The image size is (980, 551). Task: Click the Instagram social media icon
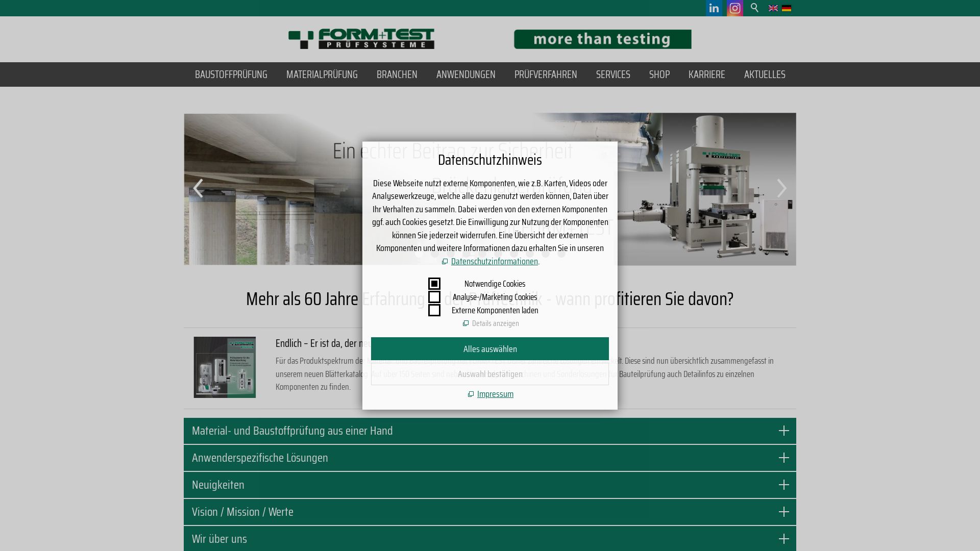734,8
